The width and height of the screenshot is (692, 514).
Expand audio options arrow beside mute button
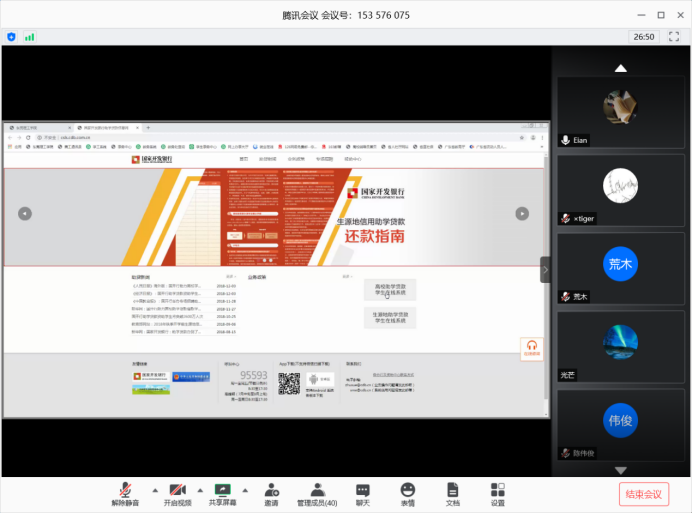[x=153, y=489]
